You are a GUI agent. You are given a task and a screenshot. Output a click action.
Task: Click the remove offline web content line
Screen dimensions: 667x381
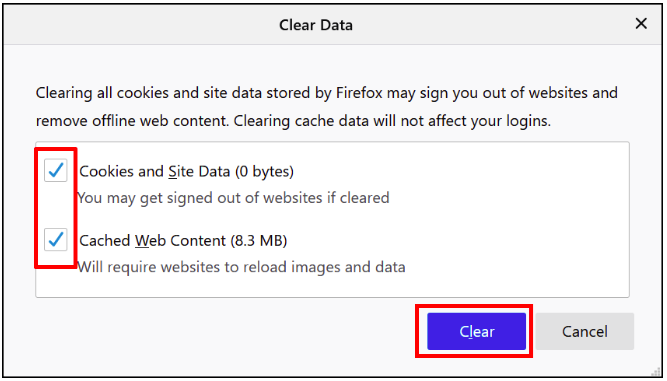pos(133,121)
